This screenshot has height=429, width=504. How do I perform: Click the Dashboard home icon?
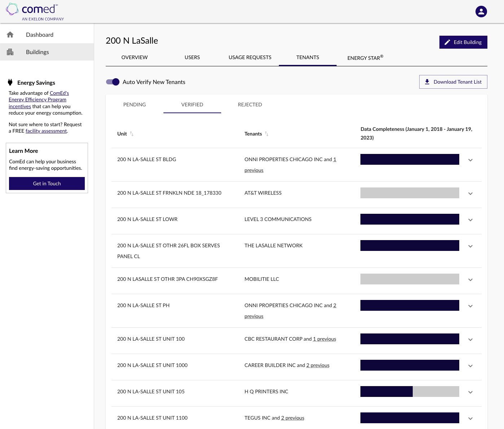[10, 35]
